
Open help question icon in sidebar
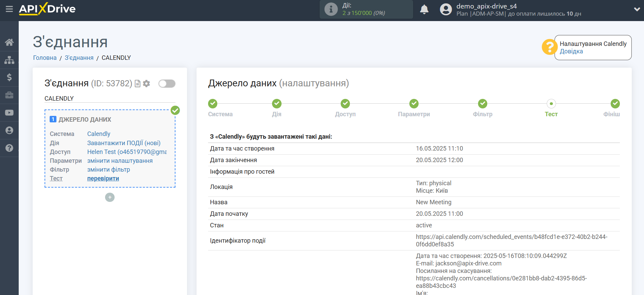click(9, 148)
